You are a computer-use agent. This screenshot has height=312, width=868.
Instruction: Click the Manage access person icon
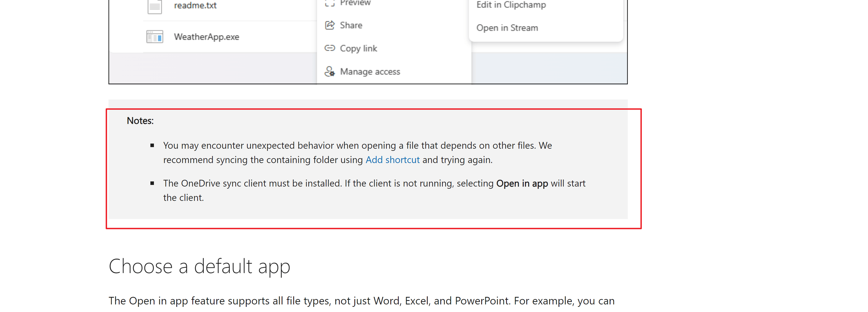coord(329,71)
